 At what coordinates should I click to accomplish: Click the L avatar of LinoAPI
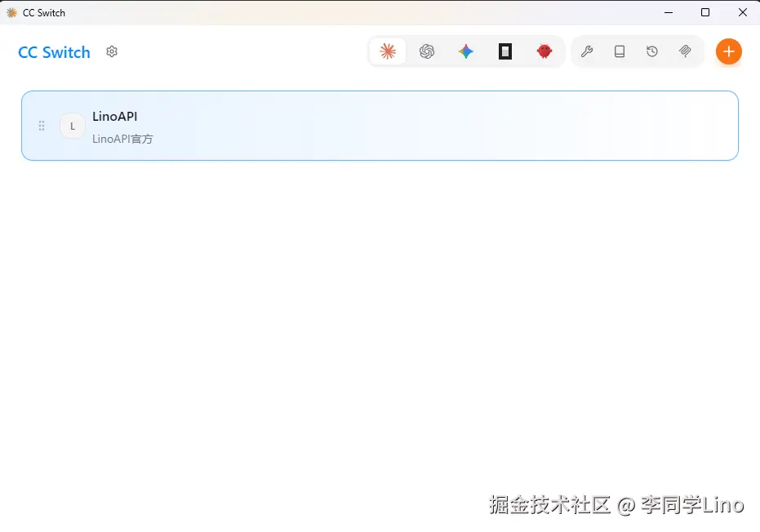click(73, 126)
